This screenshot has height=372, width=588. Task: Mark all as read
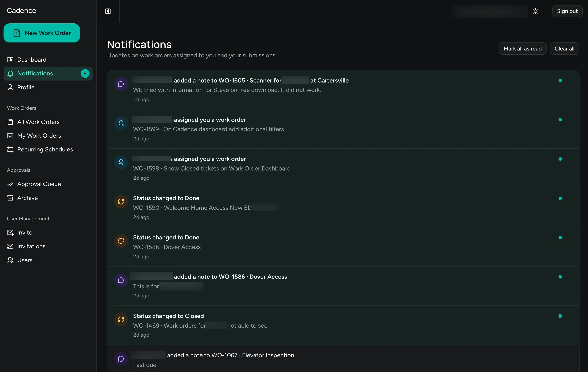522,49
